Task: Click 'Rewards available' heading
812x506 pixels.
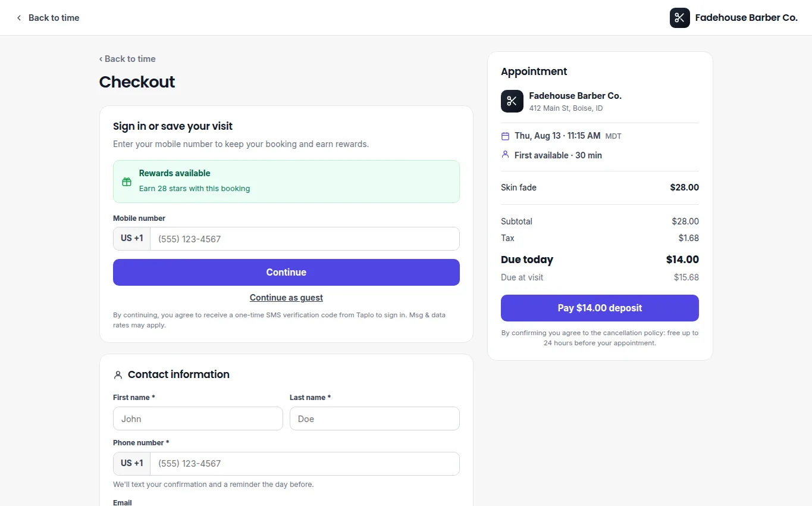Action: click(174, 173)
